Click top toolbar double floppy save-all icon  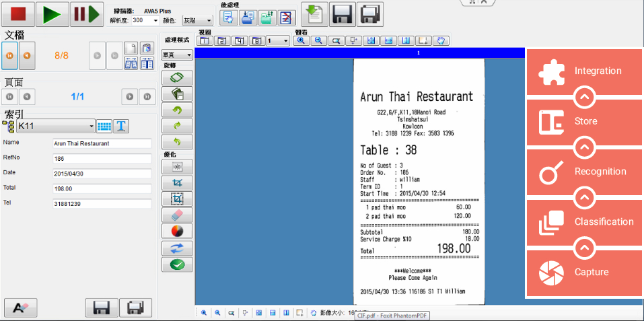(370, 14)
